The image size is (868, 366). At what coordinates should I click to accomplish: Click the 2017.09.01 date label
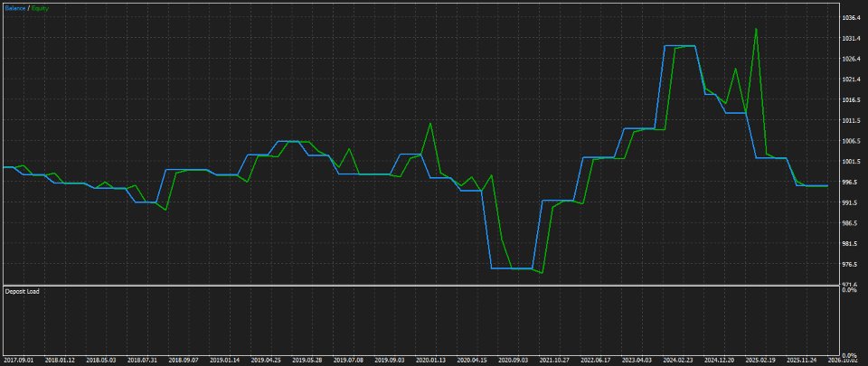18,360
